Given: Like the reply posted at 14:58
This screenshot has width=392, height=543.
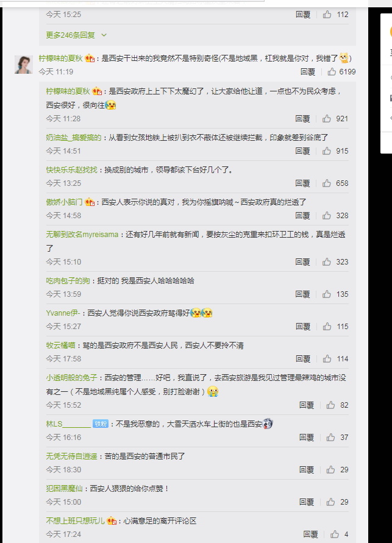Looking at the screenshot, I should click(327, 216).
